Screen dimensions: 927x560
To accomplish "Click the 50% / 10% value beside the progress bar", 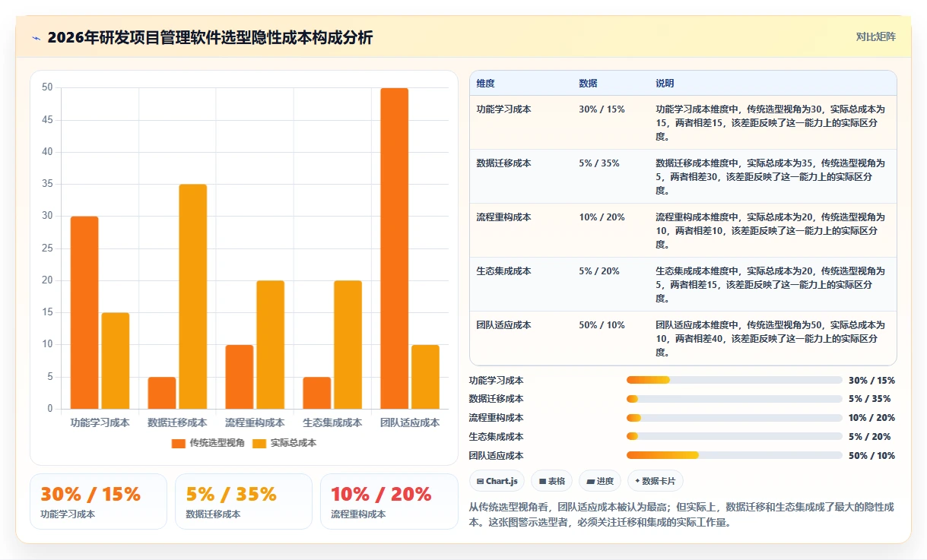I will (871, 456).
